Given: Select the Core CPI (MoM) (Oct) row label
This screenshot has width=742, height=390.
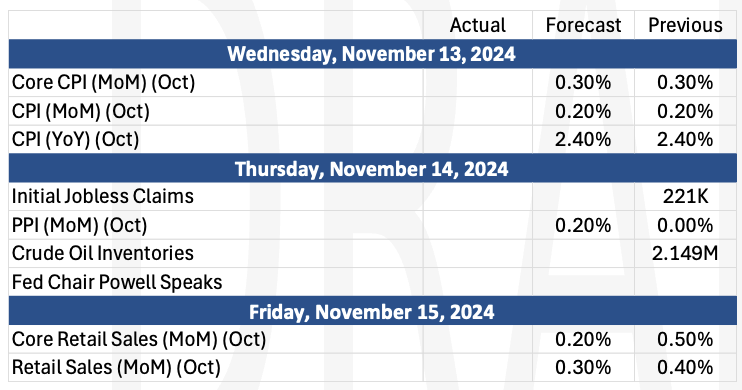Looking at the screenshot, I should coord(104,83).
